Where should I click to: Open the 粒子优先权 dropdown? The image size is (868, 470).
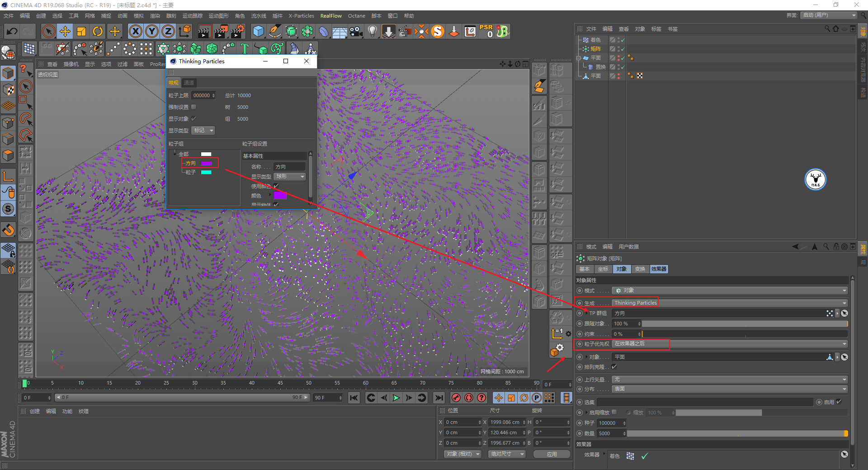click(x=730, y=344)
